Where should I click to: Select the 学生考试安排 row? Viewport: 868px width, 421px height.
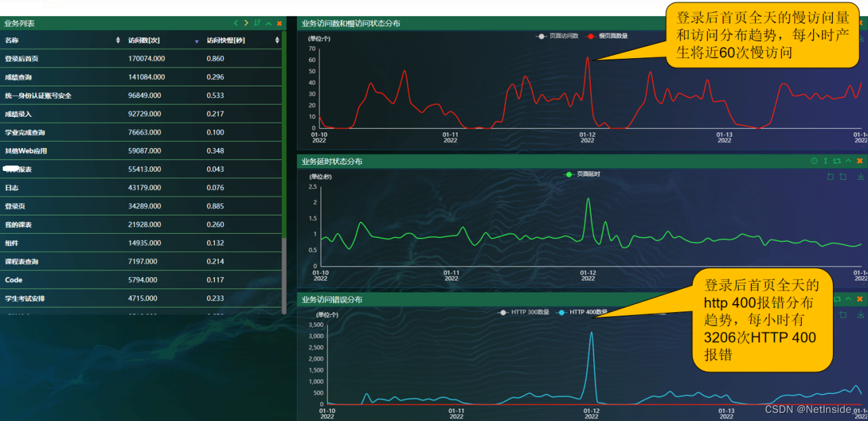pos(141,298)
